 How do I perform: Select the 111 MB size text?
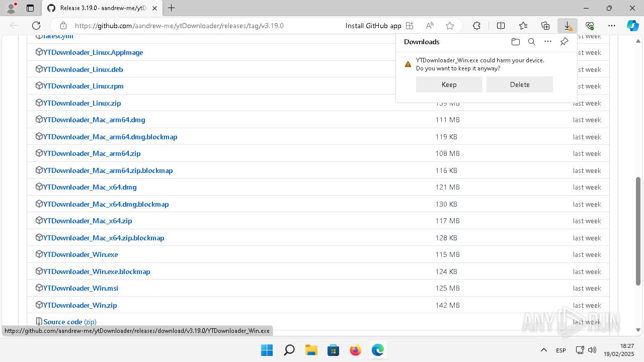click(x=447, y=120)
